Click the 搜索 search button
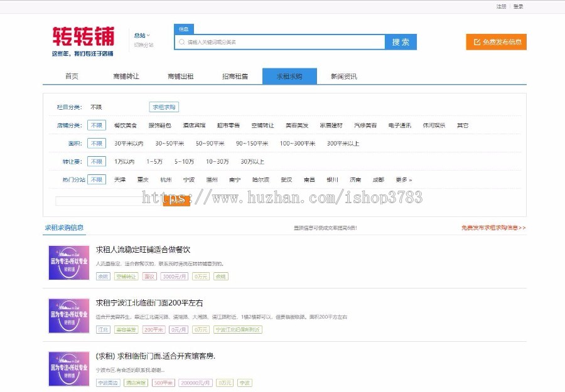The height and width of the screenshot is (392, 565). tap(401, 42)
